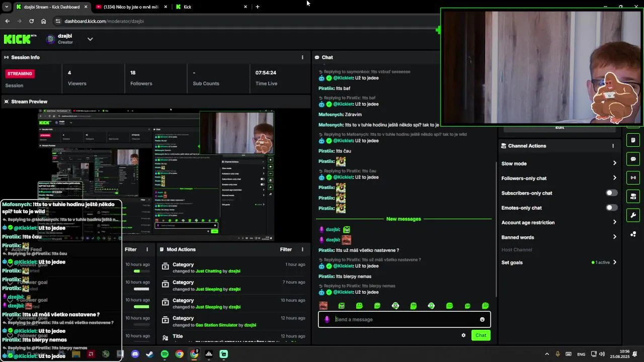This screenshot has height=362, width=644.
Task: Click the 18 Followers count
Action: click(x=133, y=72)
